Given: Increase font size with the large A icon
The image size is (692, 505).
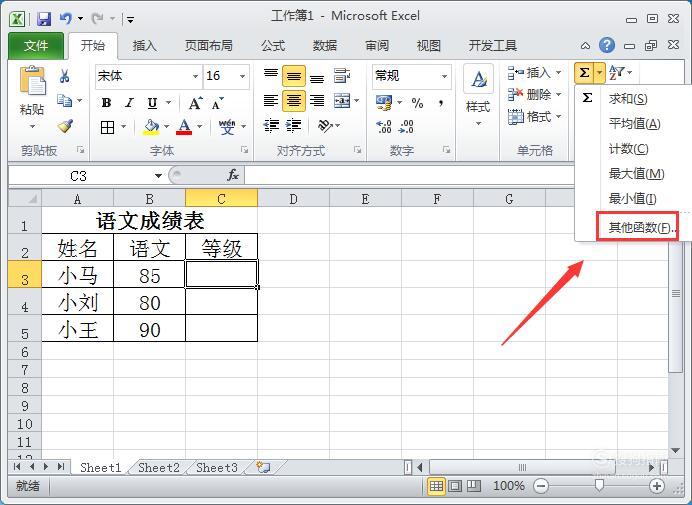Looking at the screenshot, I should (x=195, y=104).
